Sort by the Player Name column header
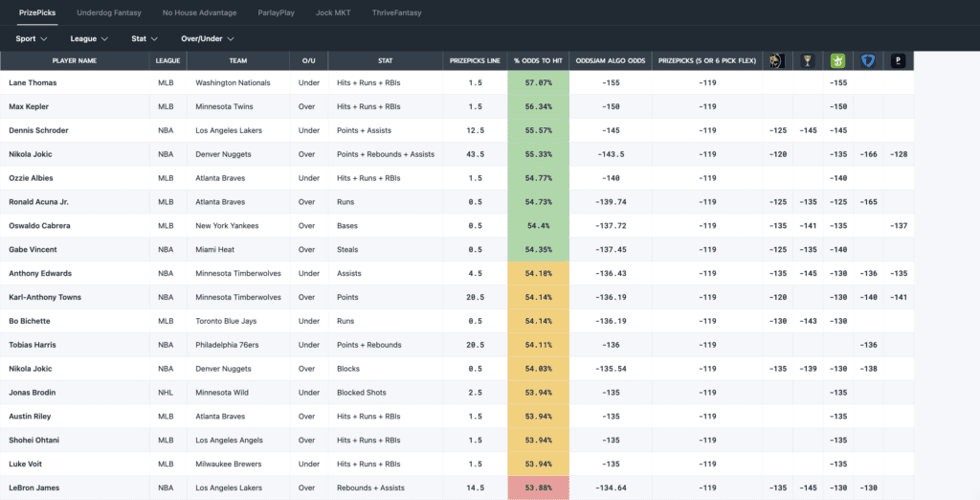980x500 pixels. (x=75, y=60)
